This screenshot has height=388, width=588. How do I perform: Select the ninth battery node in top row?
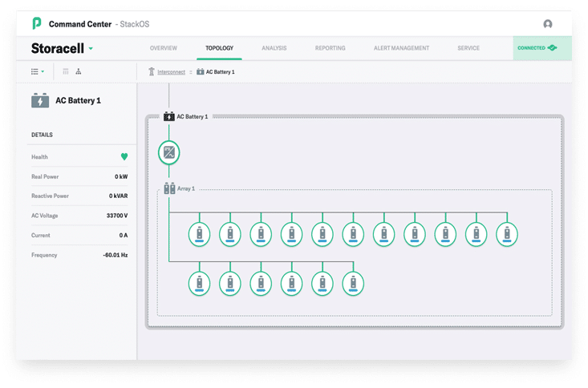[x=445, y=234]
